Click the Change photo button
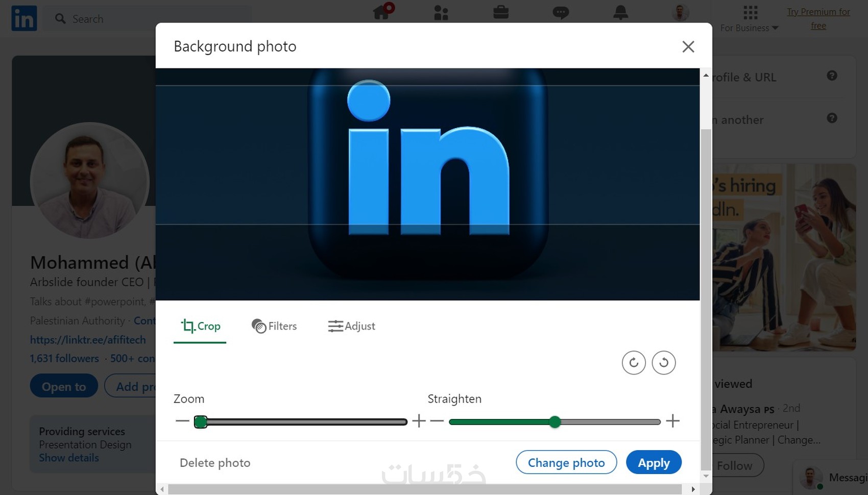This screenshot has height=495, width=868. tap(566, 462)
